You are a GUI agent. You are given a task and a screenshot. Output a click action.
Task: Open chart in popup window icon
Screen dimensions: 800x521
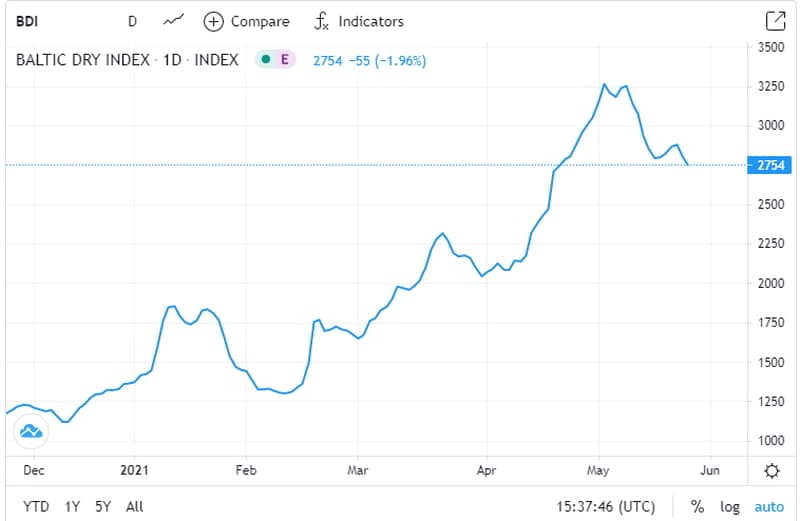tap(776, 21)
